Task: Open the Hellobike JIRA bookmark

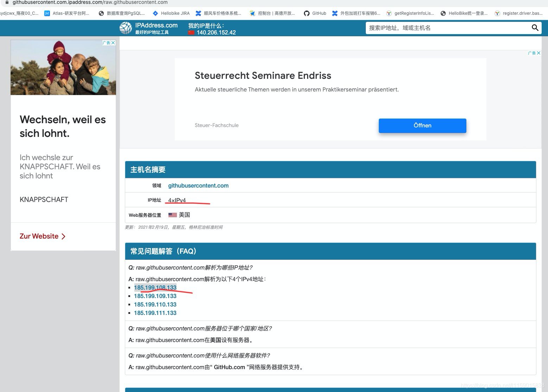Action: (171, 13)
